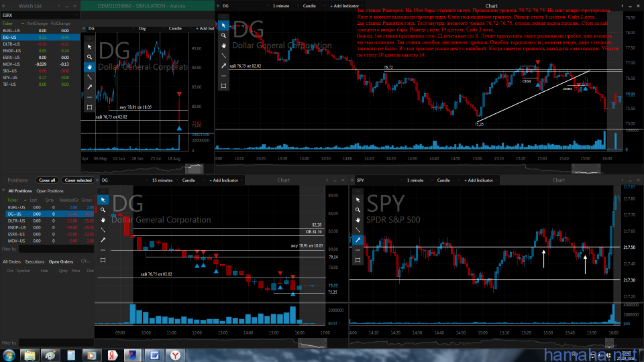The width and height of the screenshot is (644, 362).
Task: Switch to All Positions tab
Action: [x=19, y=191]
